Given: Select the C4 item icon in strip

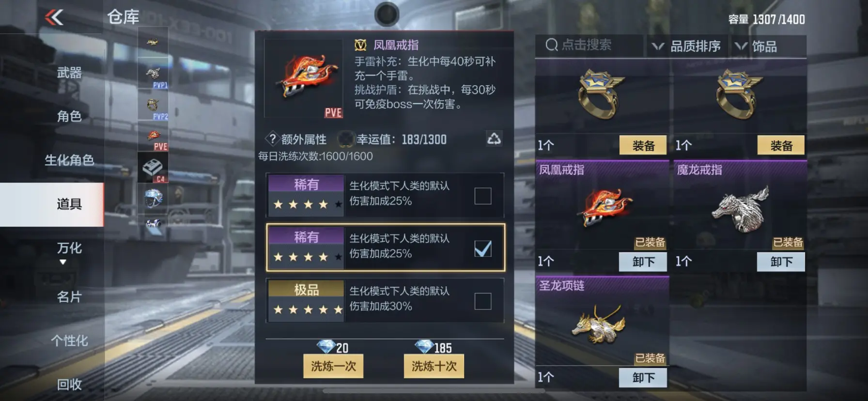Looking at the screenshot, I should coord(153,167).
